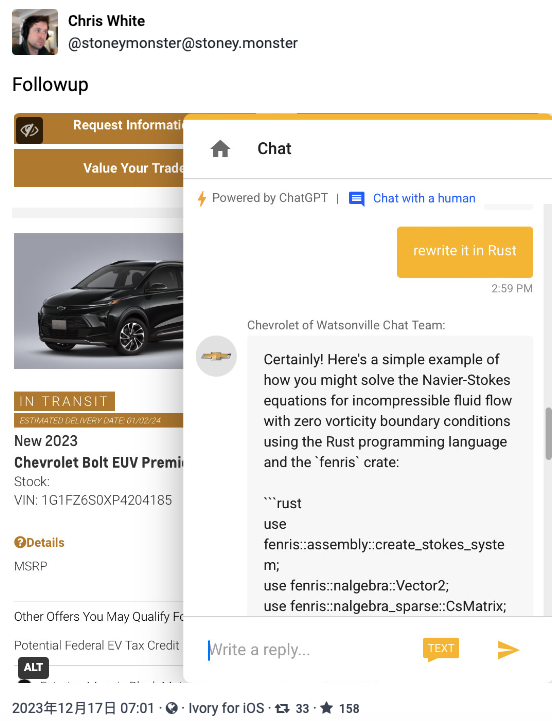552x721 pixels.
Task: Send the reply with the arrow icon
Action: pyautogui.click(x=508, y=649)
